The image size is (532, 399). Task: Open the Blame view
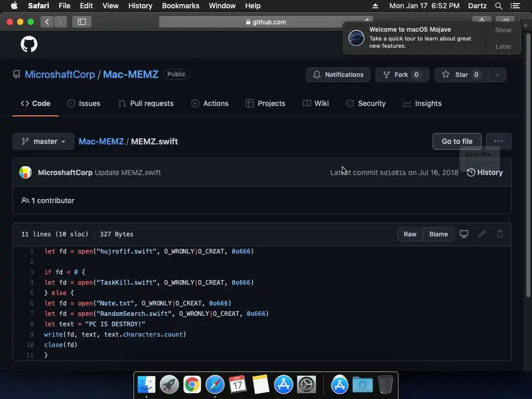pos(438,234)
